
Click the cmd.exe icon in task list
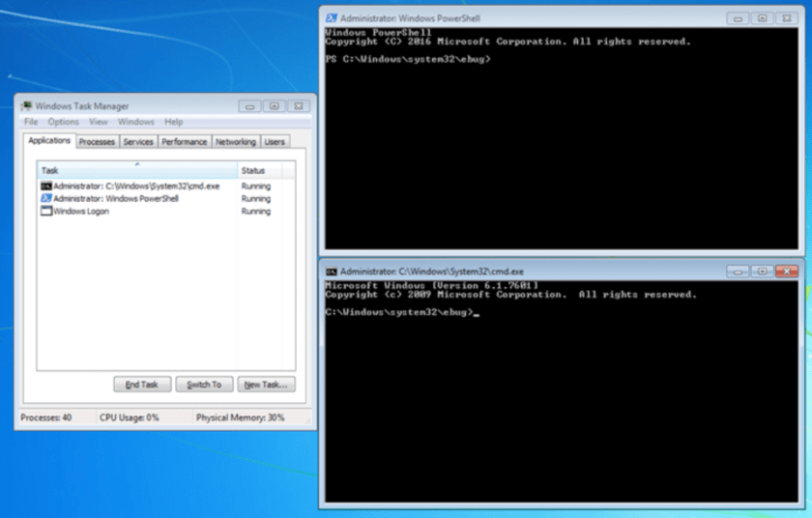point(45,186)
